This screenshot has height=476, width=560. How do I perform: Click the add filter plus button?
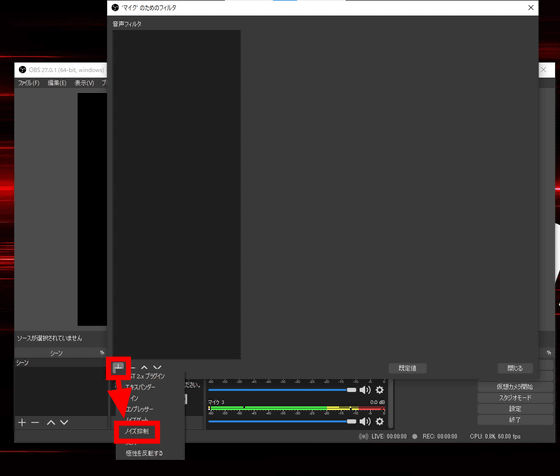pyautogui.click(x=118, y=367)
